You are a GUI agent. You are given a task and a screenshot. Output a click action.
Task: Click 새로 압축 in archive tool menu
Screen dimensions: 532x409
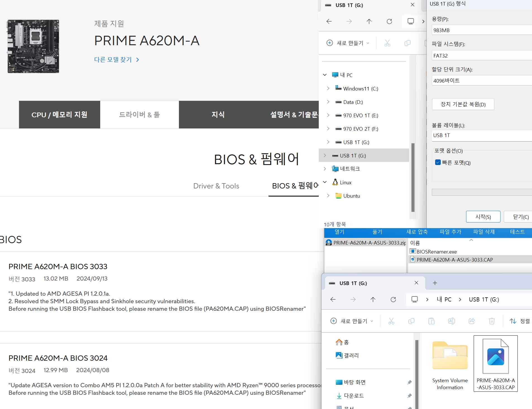[x=417, y=232]
